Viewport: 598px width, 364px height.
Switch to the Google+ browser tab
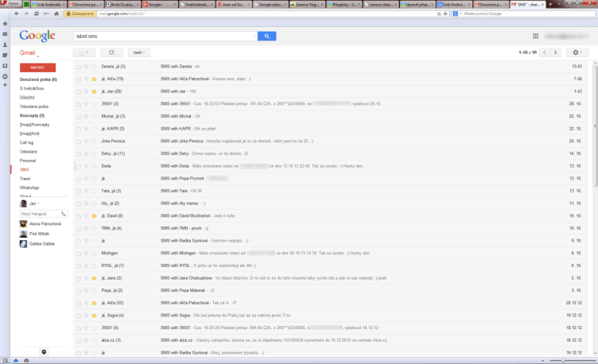point(160,5)
